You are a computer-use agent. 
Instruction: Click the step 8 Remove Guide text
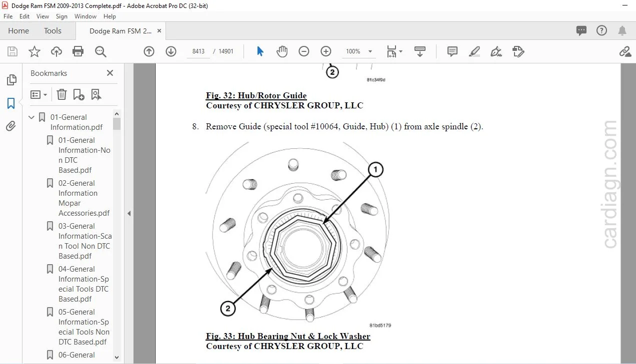(x=344, y=126)
